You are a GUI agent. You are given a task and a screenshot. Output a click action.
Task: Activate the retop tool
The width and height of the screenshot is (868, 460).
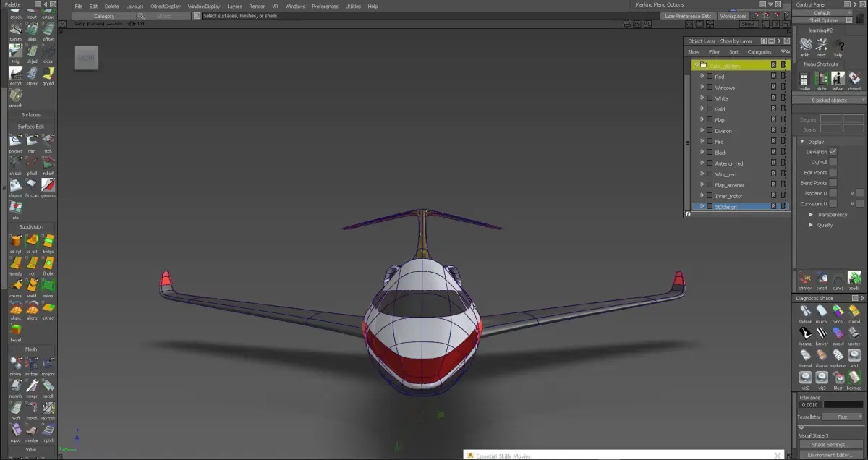[48, 287]
